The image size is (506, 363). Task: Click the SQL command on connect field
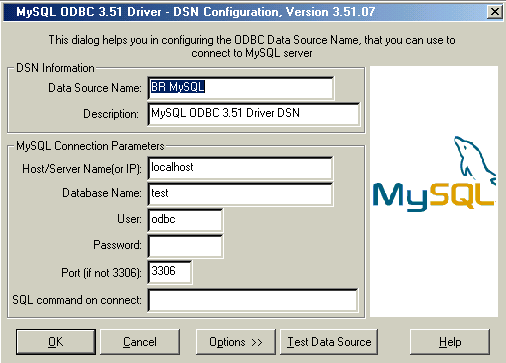pyautogui.click(x=253, y=301)
